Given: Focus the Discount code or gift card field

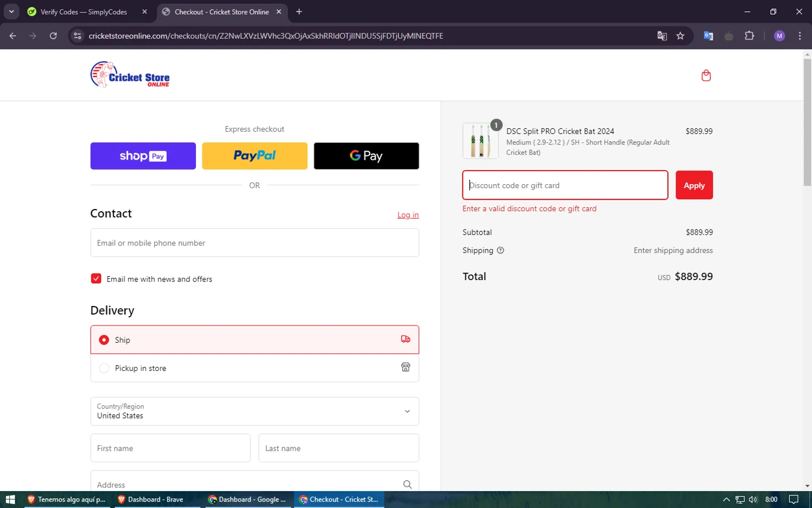Looking at the screenshot, I should (565, 185).
